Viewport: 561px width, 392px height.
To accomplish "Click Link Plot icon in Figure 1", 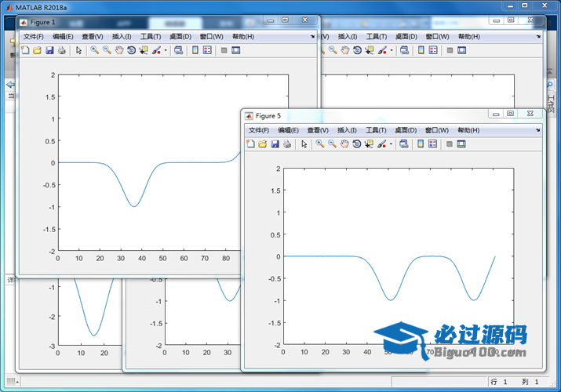I will click(179, 50).
